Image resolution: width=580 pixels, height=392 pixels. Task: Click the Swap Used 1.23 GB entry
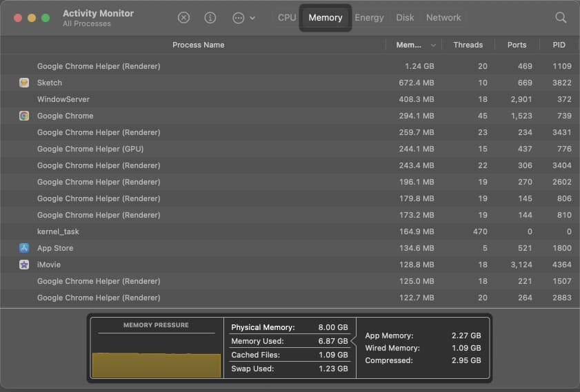pos(289,369)
